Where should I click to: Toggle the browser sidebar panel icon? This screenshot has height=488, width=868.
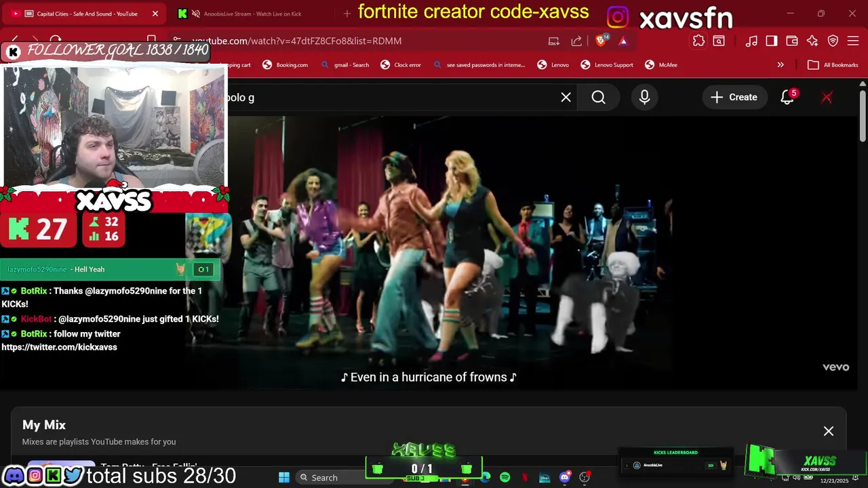point(771,41)
